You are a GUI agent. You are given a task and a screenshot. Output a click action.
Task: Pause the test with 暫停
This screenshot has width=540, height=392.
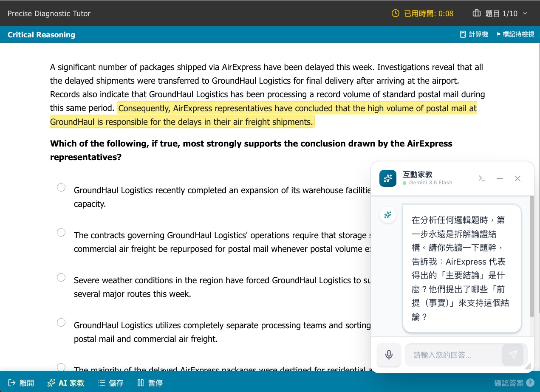pos(150,383)
